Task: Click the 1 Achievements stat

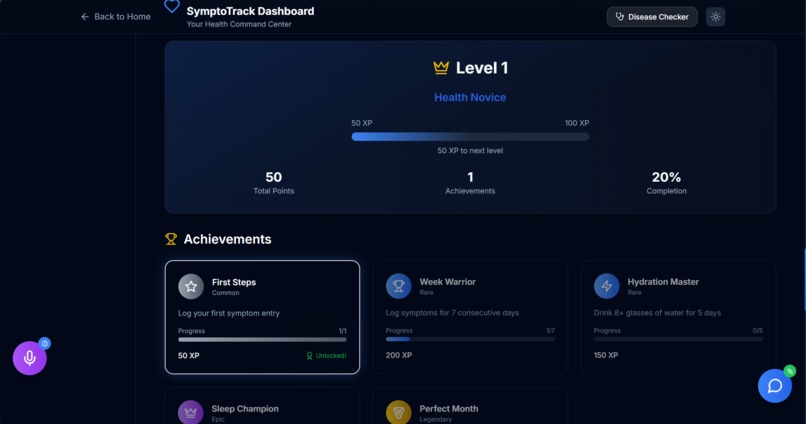Action: tap(470, 183)
